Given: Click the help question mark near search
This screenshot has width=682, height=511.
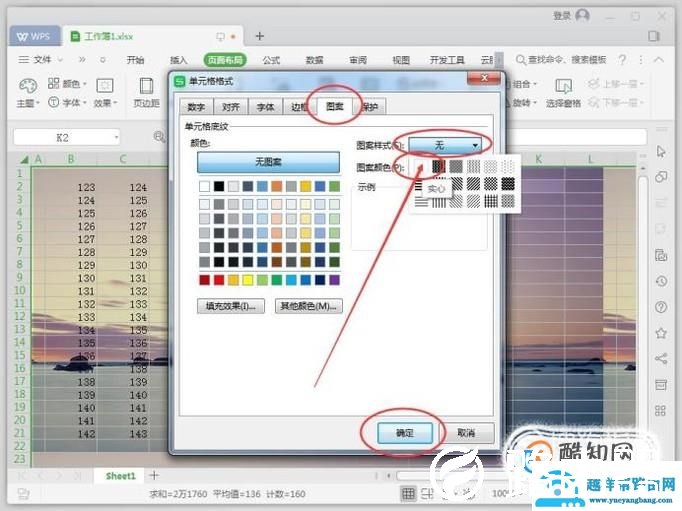Looking at the screenshot, I should (x=622, y=60).
